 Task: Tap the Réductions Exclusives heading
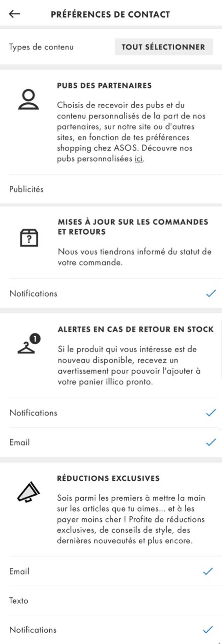[x=108, y=478]
